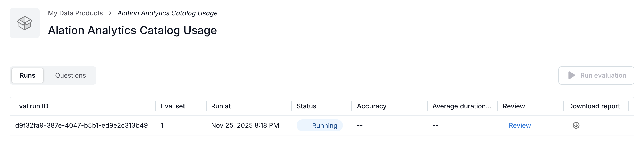This screenshot has width=644, height=160.
Task: Click the data product cube icon
Action: (25, 23)
